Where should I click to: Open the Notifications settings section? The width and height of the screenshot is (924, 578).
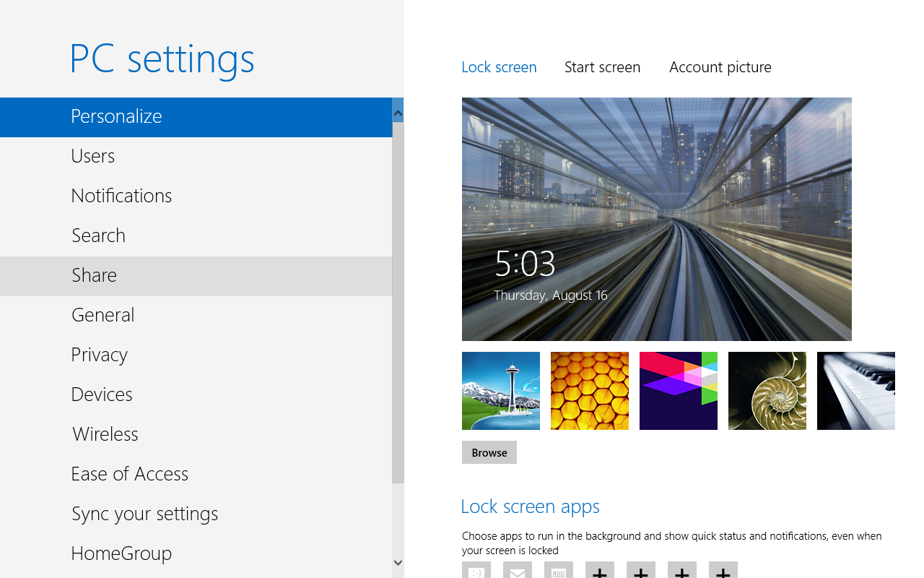click(121, 196)
